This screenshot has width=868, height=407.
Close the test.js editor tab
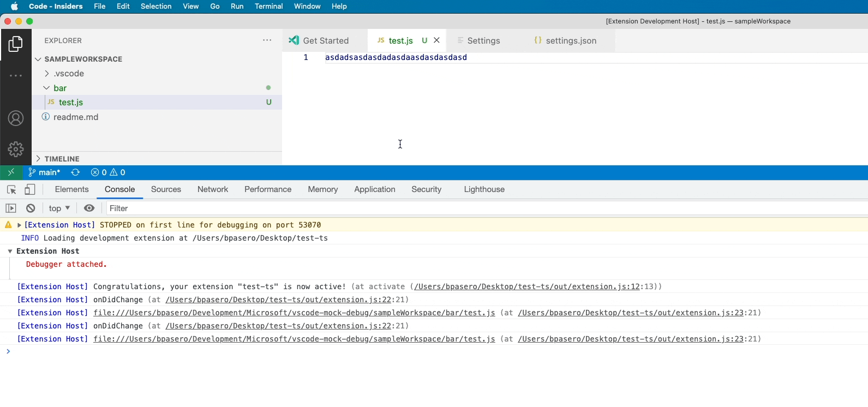coord(436,40)
